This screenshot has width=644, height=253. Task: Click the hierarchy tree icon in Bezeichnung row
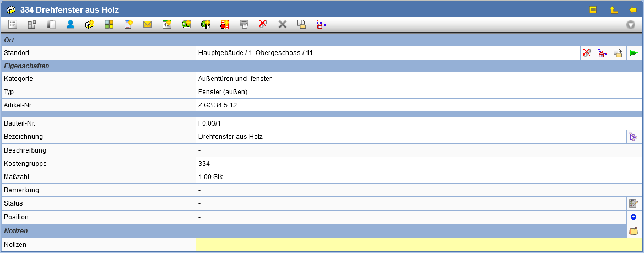634,137
